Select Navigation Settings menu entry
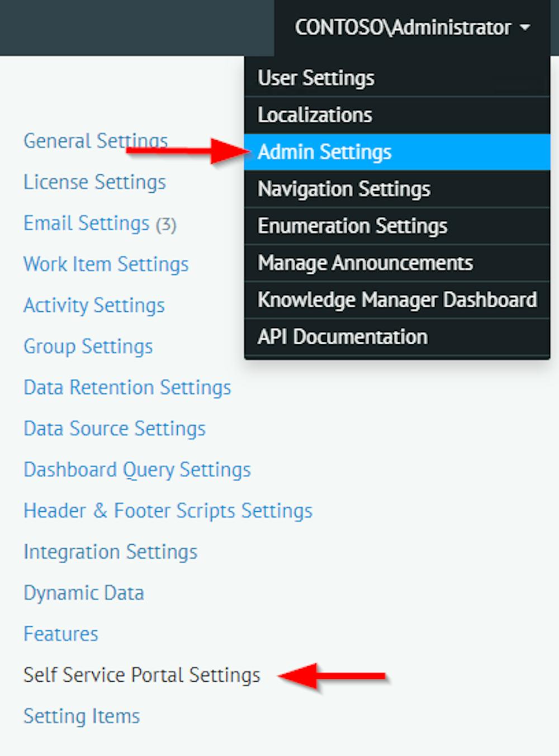Viewport: 559px width, 756px height. (x=344, y=188)
